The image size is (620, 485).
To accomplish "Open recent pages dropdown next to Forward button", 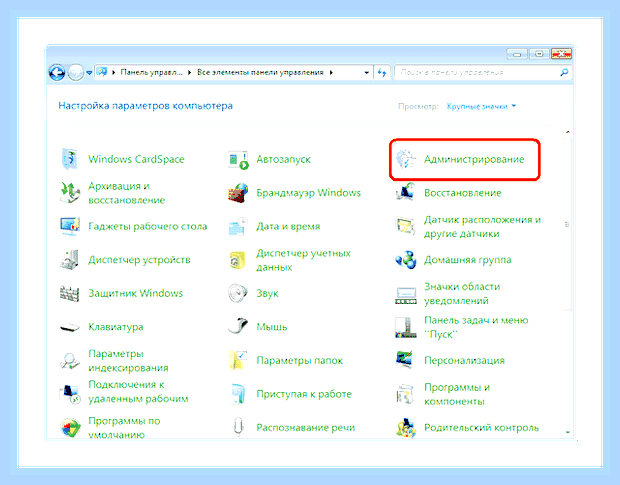I will pyautogui.click(x=89, y=73).
